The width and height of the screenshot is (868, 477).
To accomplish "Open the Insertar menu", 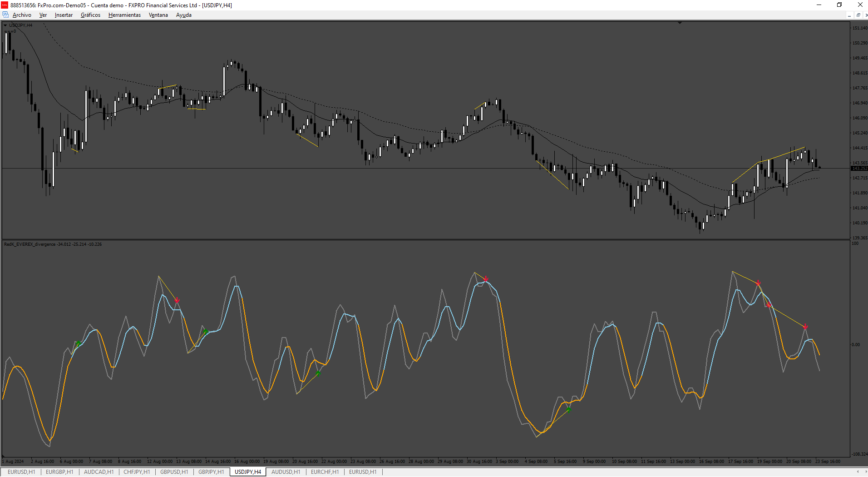I will [x=64, y=15].
